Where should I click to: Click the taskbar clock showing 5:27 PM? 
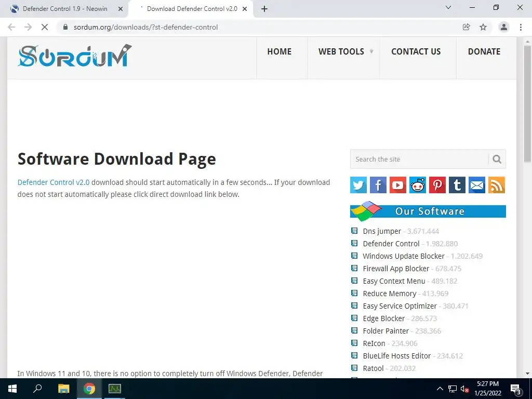pos(488,389)
